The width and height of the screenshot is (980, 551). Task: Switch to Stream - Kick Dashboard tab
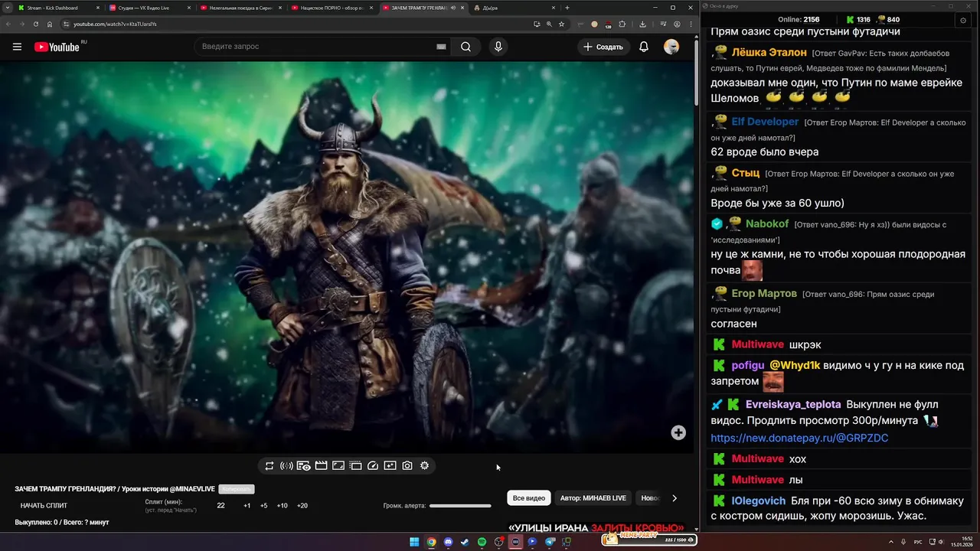(x=57, y=8)
